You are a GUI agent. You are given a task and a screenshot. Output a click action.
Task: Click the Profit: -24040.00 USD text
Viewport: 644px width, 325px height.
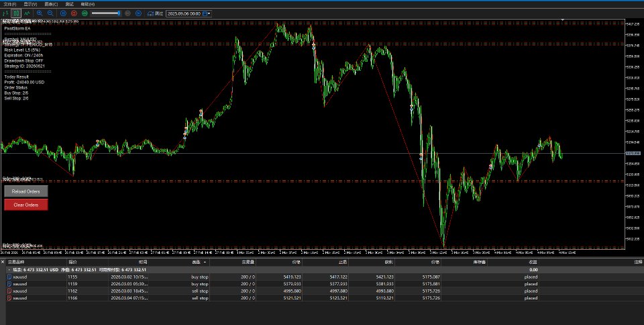[24, 82]
